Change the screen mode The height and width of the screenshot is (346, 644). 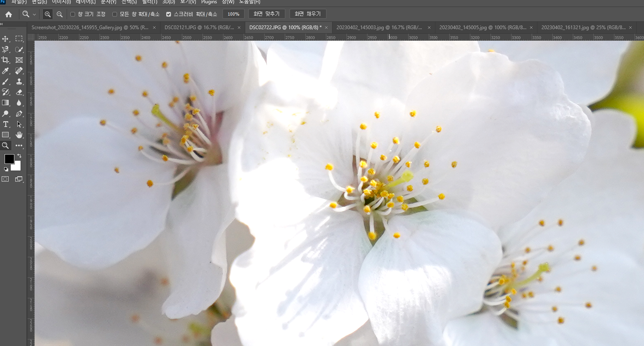pyautogui.click(x=19, y=179)
